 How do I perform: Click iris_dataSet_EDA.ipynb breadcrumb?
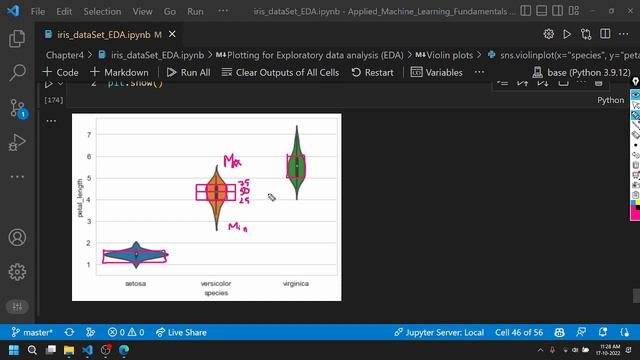click(152, 55)
